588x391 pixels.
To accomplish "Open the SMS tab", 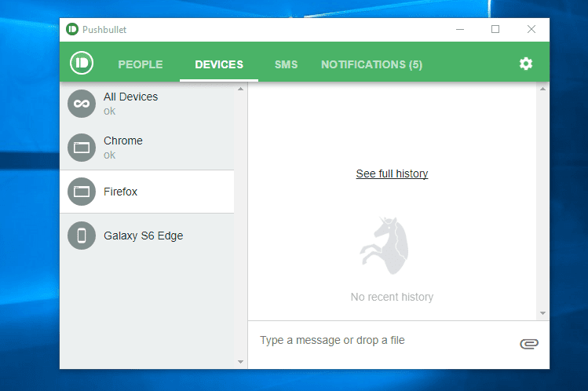I will tap(286, 64).
